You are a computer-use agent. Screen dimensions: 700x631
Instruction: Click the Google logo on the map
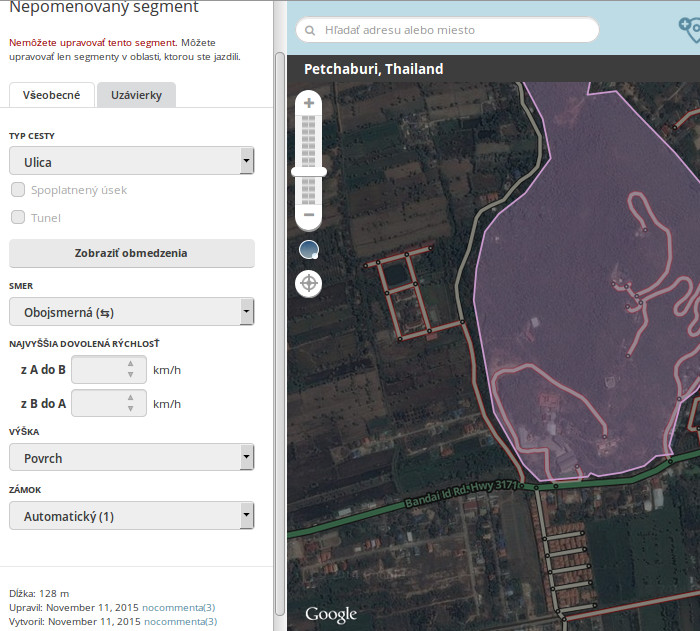331,614
